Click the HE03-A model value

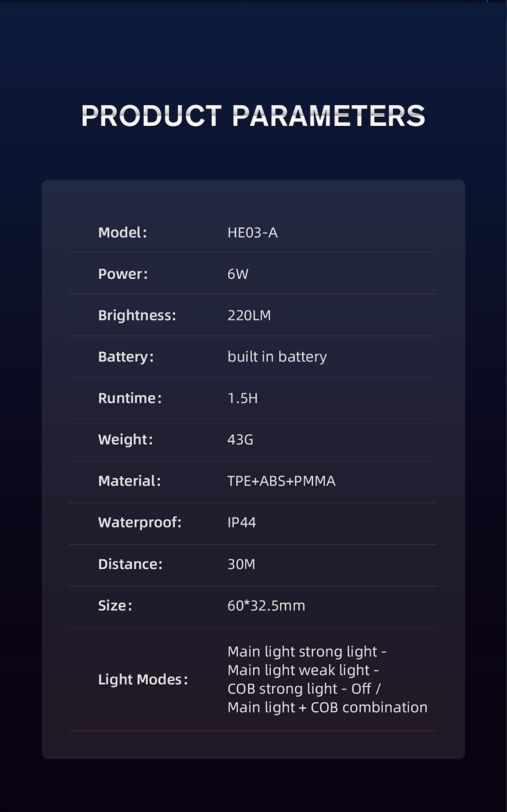click(252, 232)
